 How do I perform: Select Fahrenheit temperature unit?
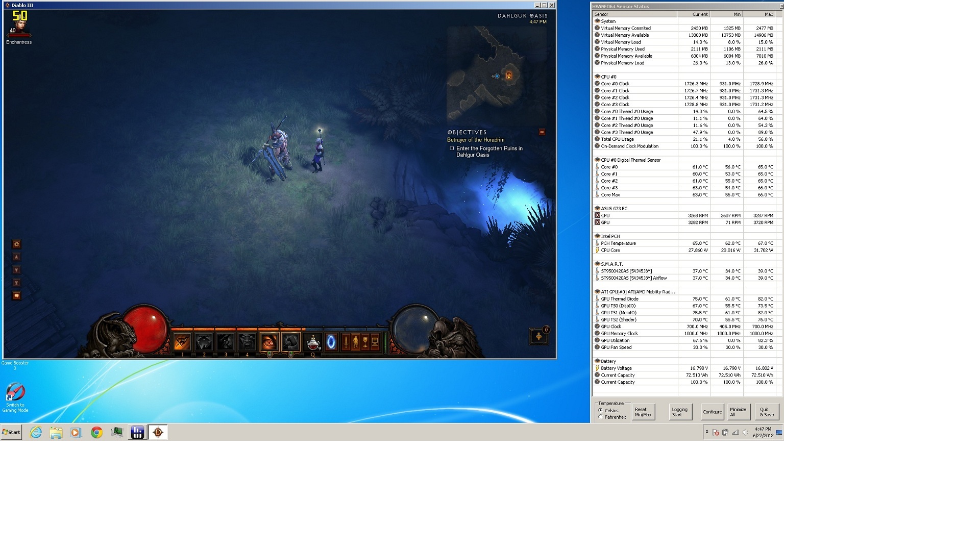(612, 417)
